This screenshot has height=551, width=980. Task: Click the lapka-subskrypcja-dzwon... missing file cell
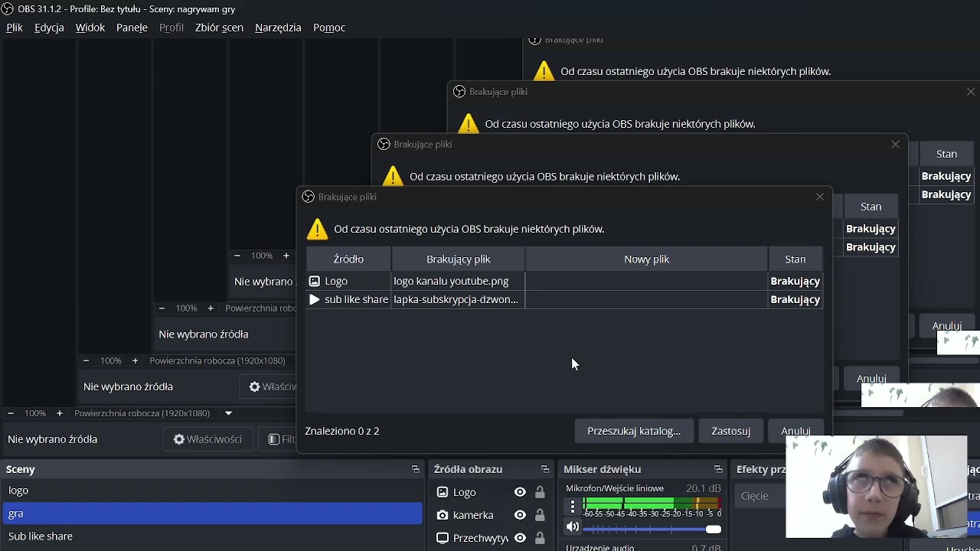click(x=458, y=299)
